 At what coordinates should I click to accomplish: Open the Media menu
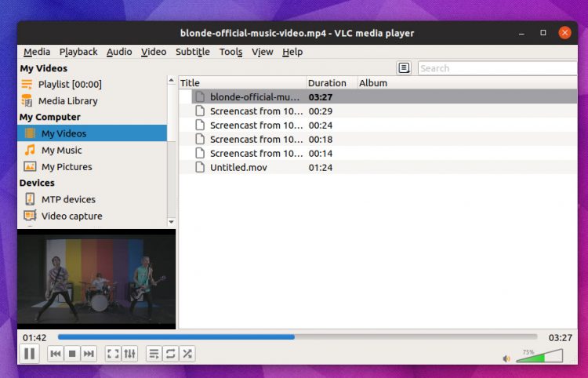point(37,52)
